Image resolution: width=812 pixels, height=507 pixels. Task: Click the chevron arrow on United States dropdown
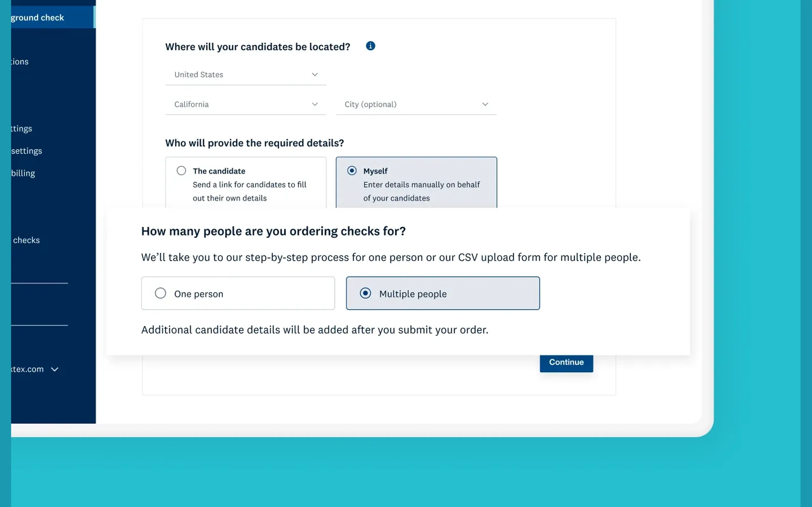click(315, 74)
